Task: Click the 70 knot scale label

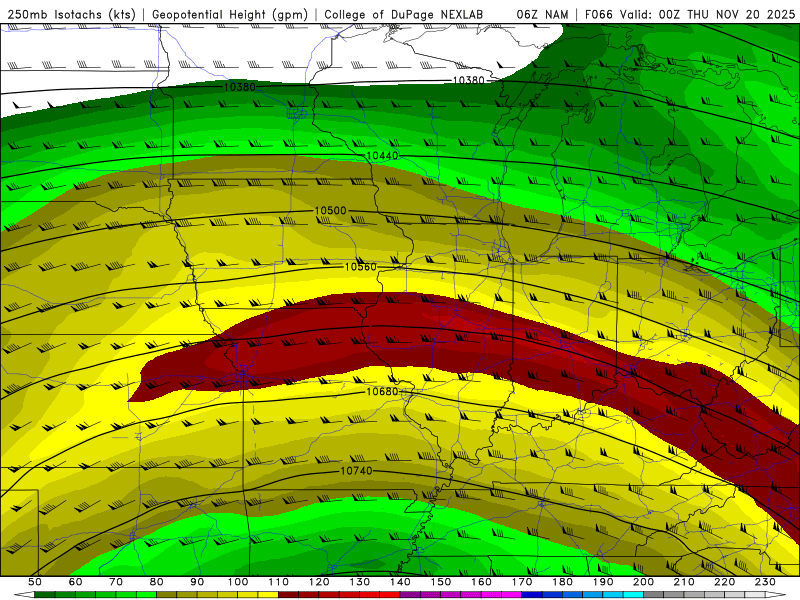Action: pyautogui.click(x=116, y=582)
